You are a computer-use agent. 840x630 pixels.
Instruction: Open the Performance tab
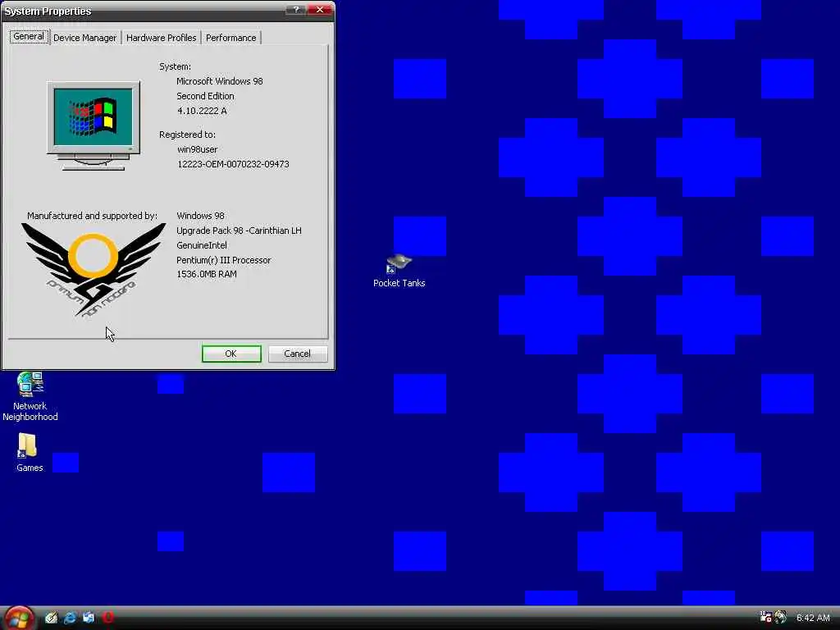[231, 38]
